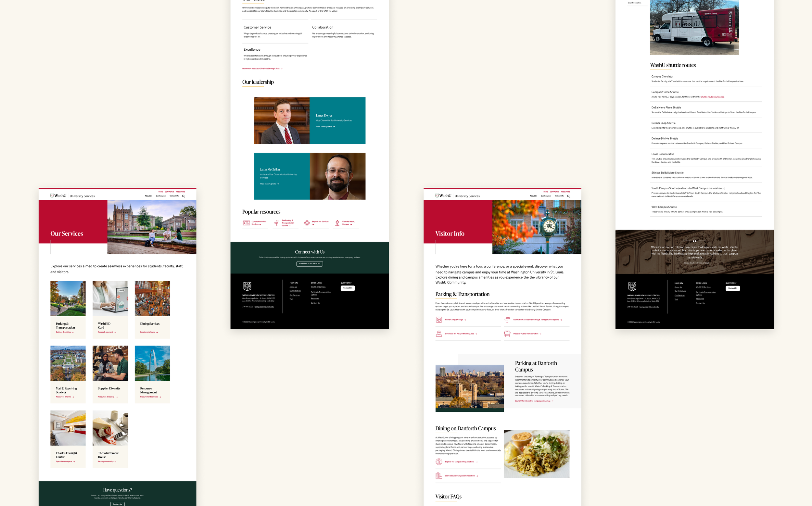Click the bus icon for Public Transportation

pyautogui.click(x=507, y=334)
